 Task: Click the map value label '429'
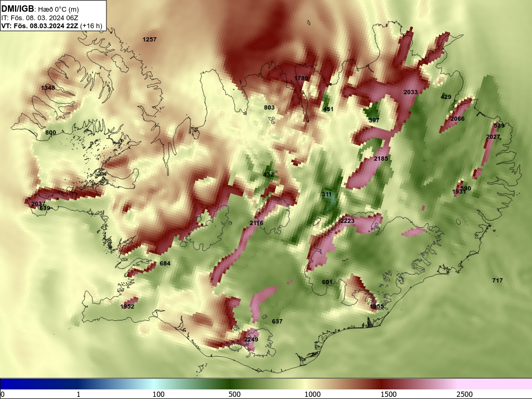pos(446,97)
